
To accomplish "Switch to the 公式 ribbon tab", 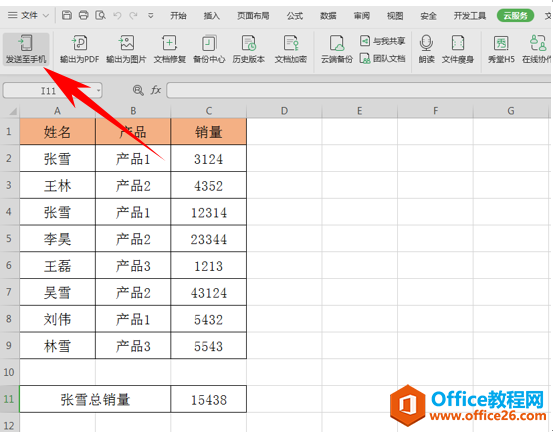I will (295, 16).
